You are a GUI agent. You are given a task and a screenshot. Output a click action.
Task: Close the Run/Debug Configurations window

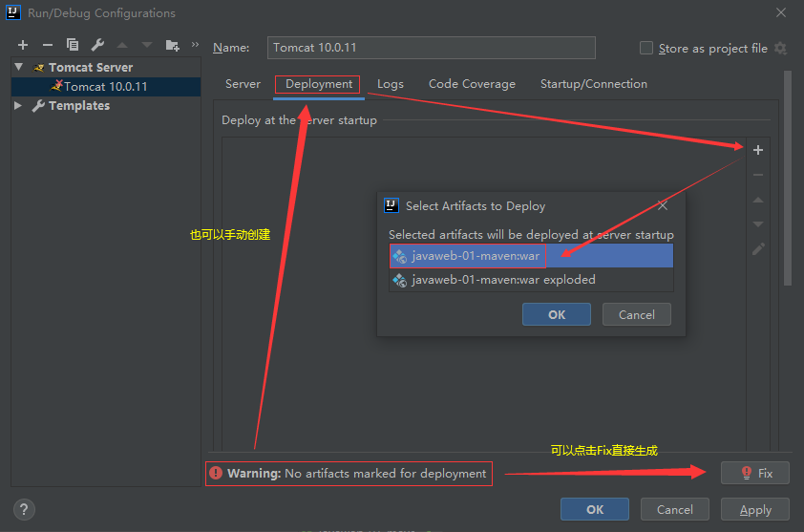tap(780, 12)
